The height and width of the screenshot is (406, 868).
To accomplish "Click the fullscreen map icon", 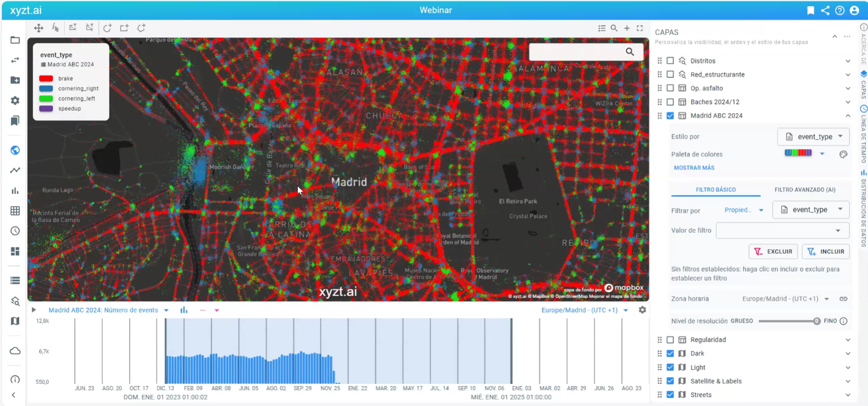I will 640,28.
